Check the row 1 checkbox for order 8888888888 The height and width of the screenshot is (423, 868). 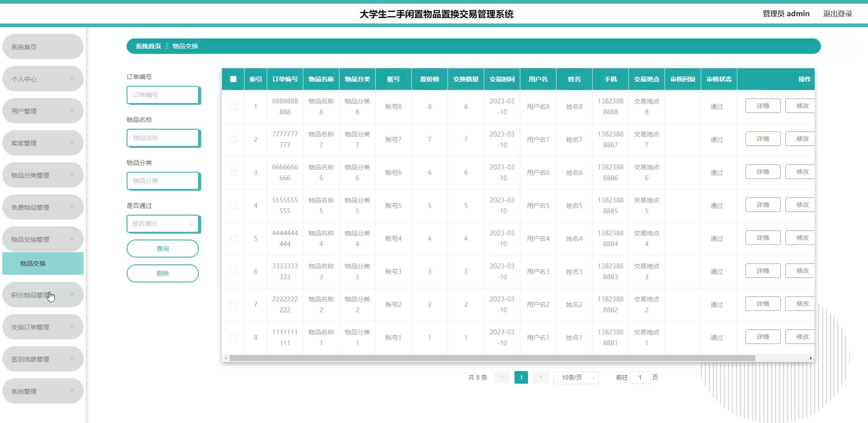pos(233,107)
